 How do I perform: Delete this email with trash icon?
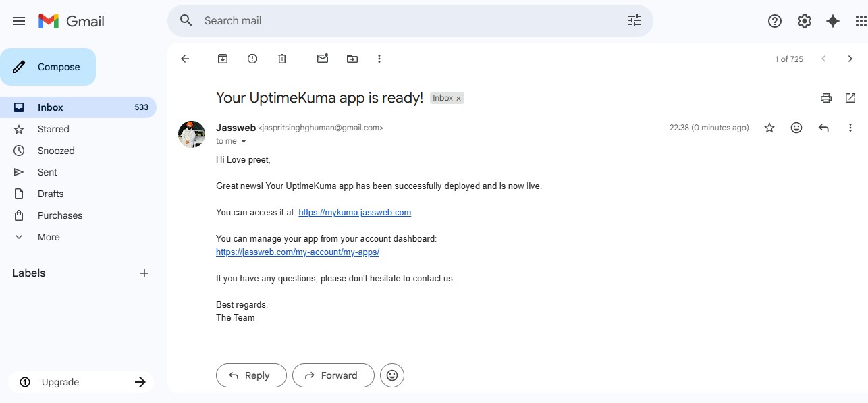[x=282, y=59]
